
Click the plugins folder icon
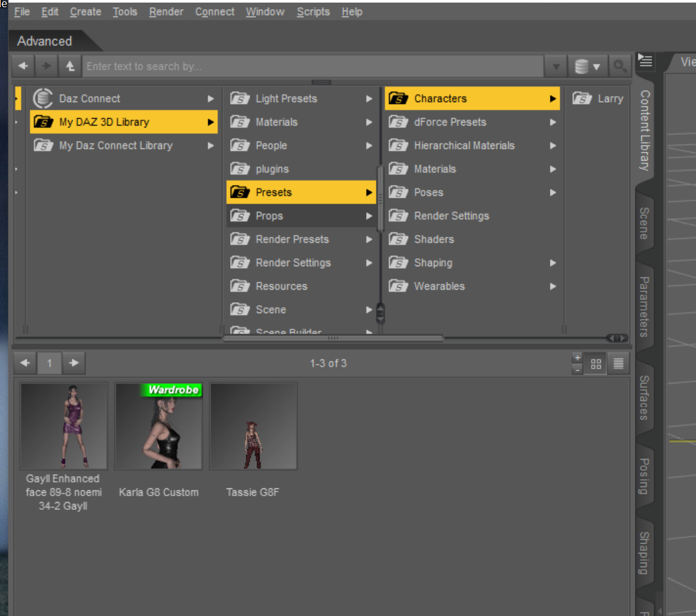point(240,169)
